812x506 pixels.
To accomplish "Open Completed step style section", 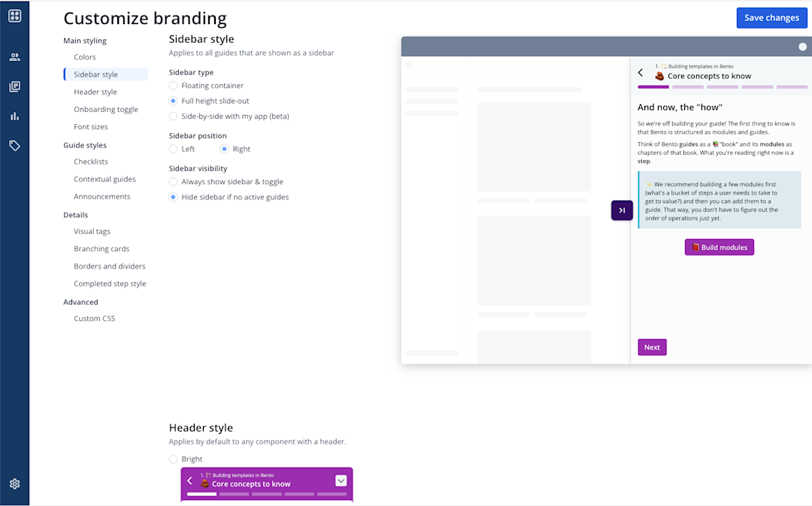I will pyautogui.click(x=110, y=283).
